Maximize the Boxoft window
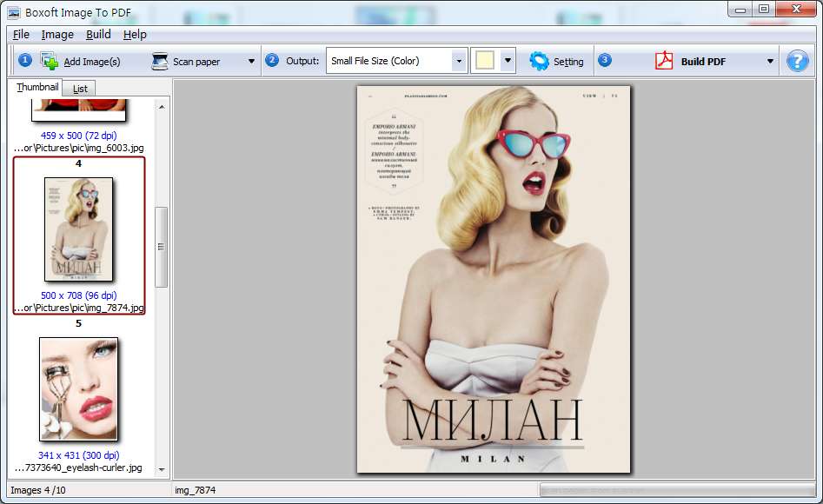This screenshot has height=504, width=823. click(764, 9)
